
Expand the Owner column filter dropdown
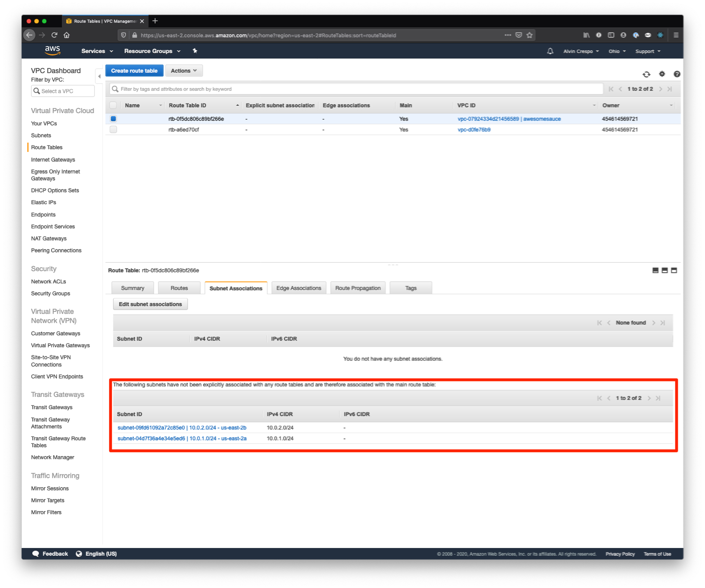671,105
